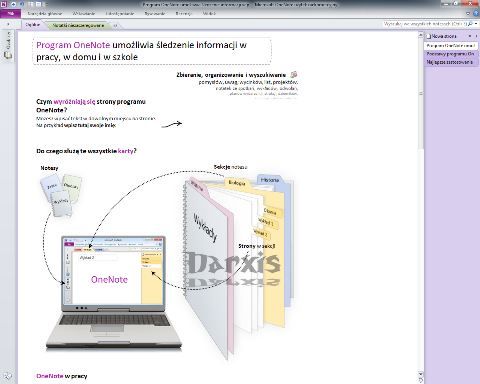Open the Plik (File) tab
The width and height of the screenshot is (480, 384).
pyautogui.click(x=10, y=14)
